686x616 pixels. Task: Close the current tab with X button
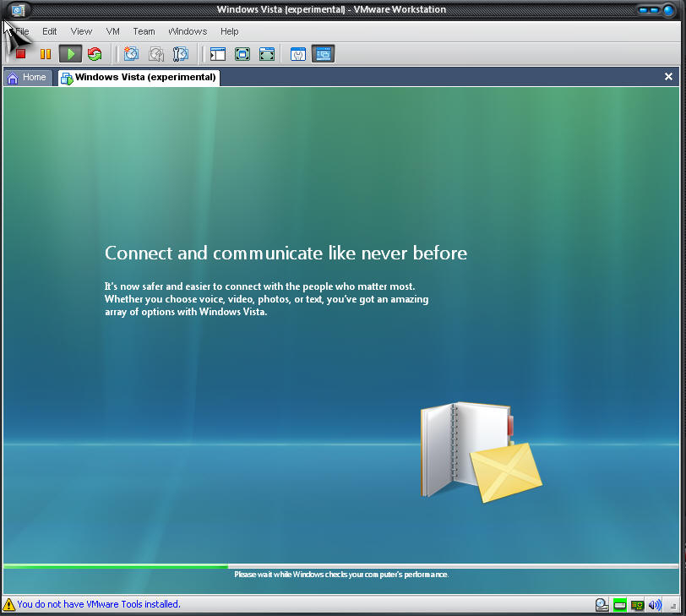tap(668, 77)
